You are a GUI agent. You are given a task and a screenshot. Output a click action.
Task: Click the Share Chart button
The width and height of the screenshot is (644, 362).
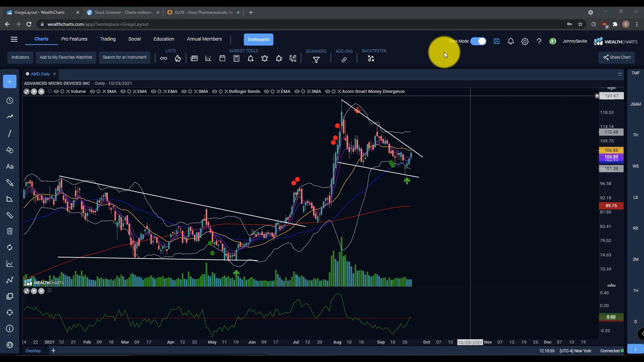(x=617, y=57)
